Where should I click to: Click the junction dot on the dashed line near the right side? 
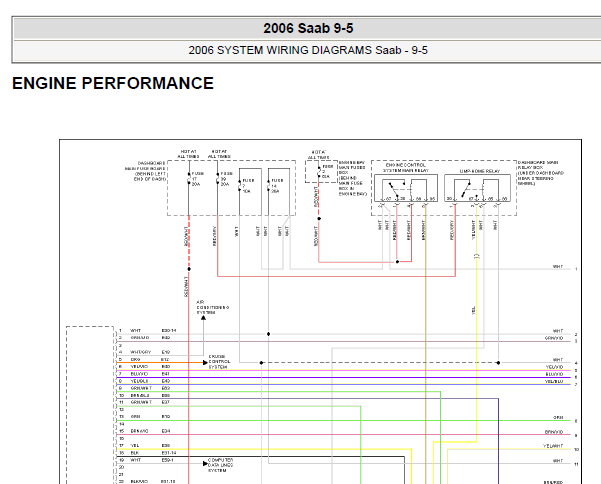[498, 363]
